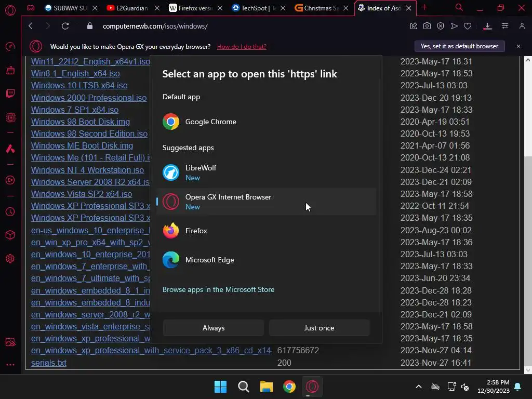The width and height of the screenshot is (532, 399).
Task: Select Microsoft Edge in suggested apps
Action: (267, 260)
